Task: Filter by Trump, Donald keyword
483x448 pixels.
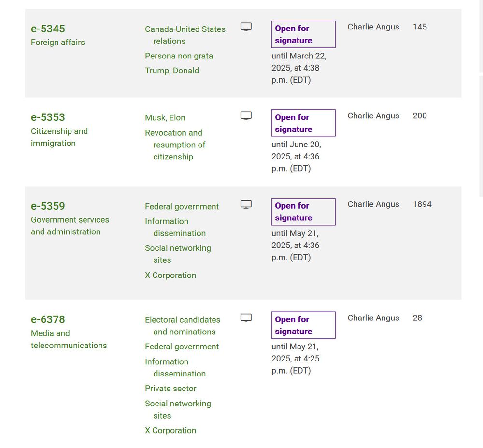Action: [172, 71]
